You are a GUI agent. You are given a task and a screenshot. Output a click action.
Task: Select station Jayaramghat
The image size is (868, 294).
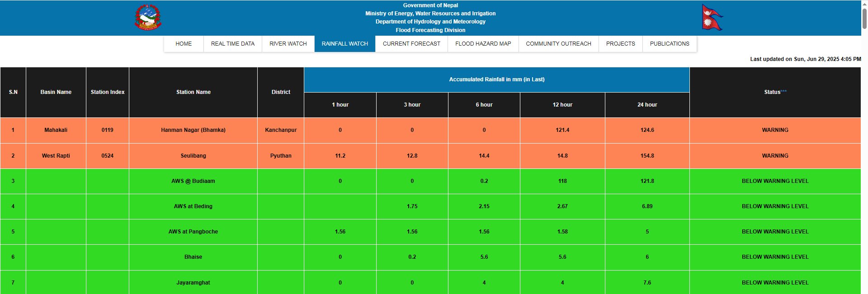[193, 283]
